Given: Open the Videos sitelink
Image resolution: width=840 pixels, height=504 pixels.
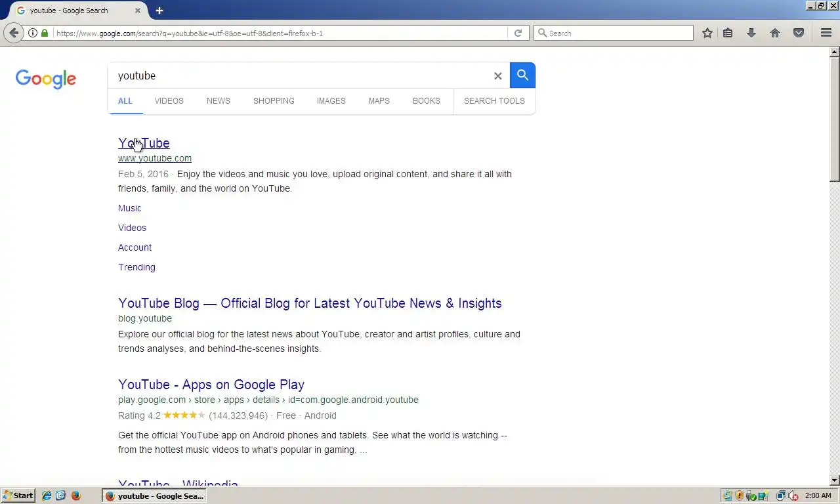Looking at the screenshot, I should pos(132,228).
